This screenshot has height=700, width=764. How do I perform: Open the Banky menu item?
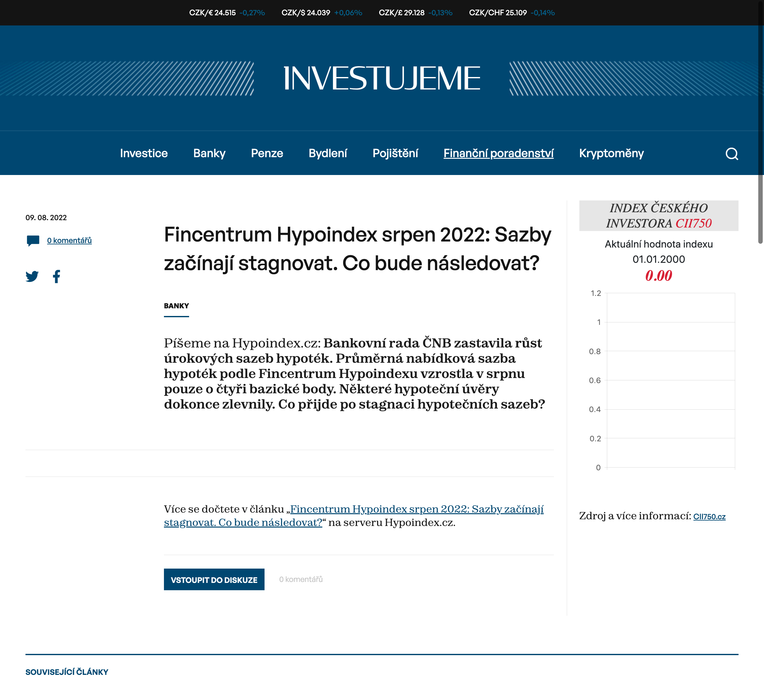(x=209, y=153)
